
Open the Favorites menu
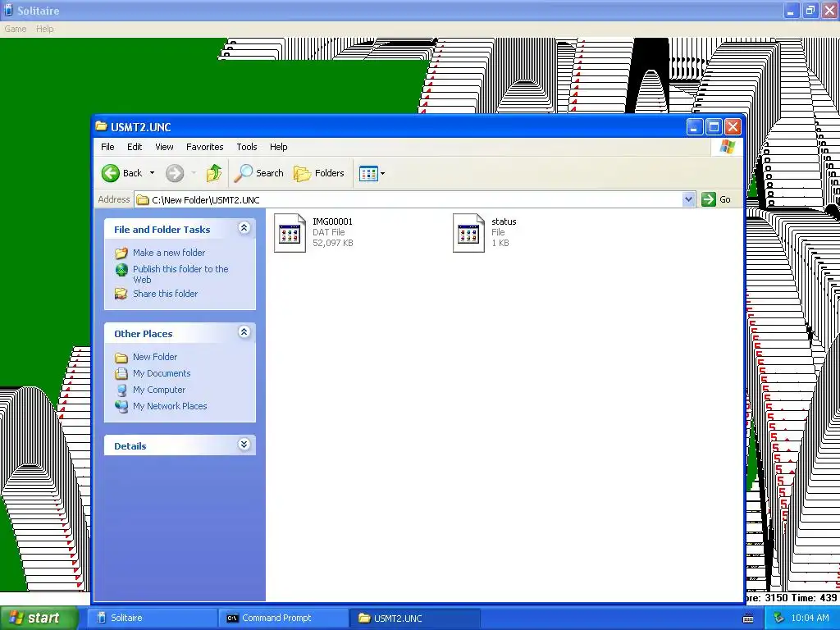[204, 147]
